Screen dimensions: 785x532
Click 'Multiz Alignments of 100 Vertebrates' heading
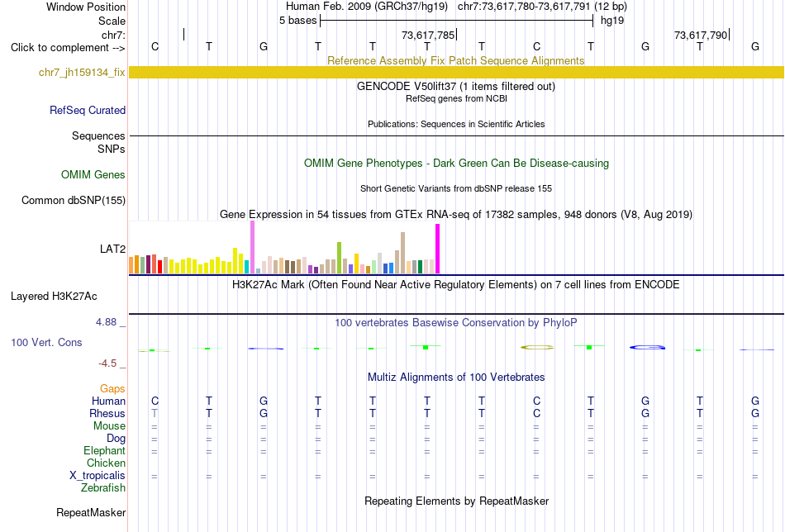(456, 378)
